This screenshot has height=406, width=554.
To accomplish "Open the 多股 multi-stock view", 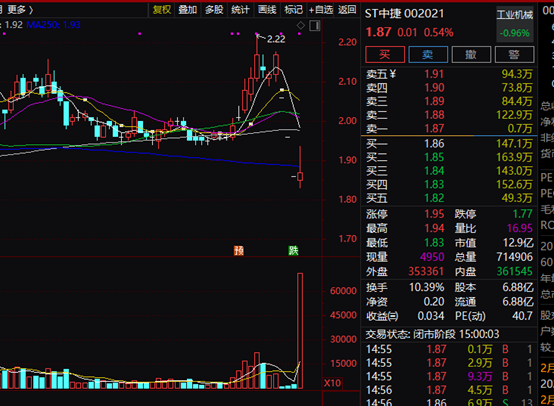I will [x=214, y=10].
